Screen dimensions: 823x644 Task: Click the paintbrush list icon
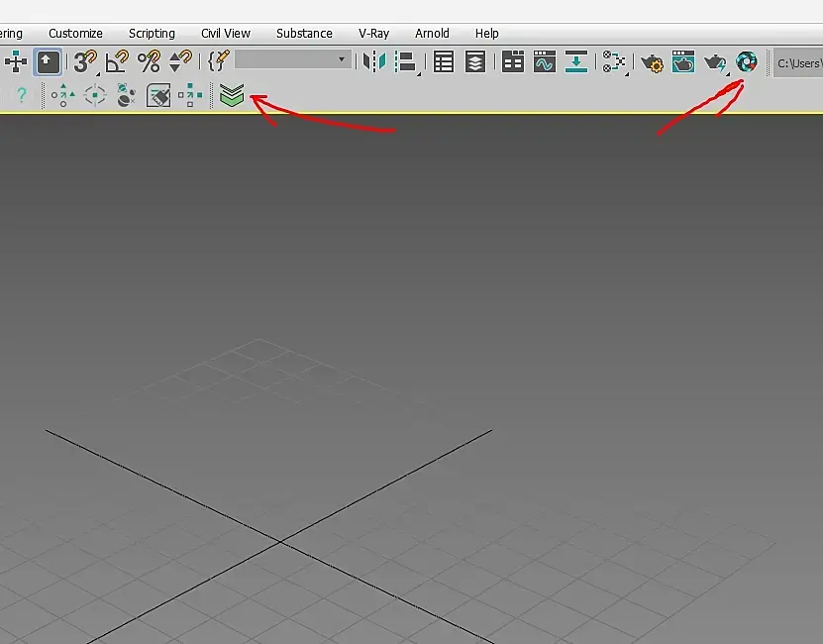pyautogui.click(x=158, y=95)
